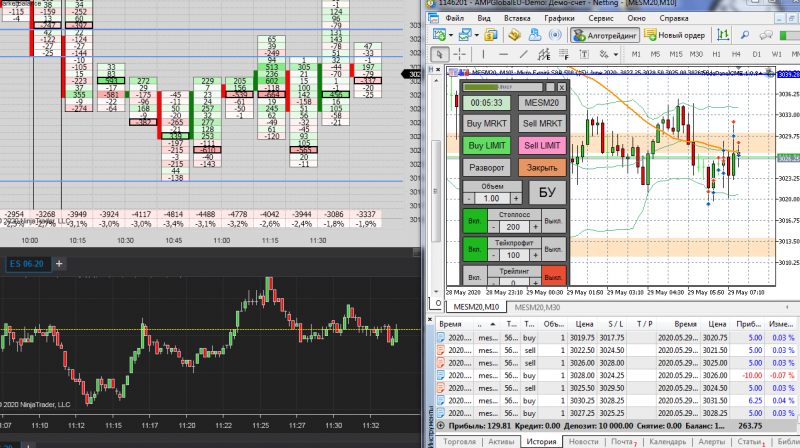
Task: Open Navigator gold folder icon
Action: point(514,35)
